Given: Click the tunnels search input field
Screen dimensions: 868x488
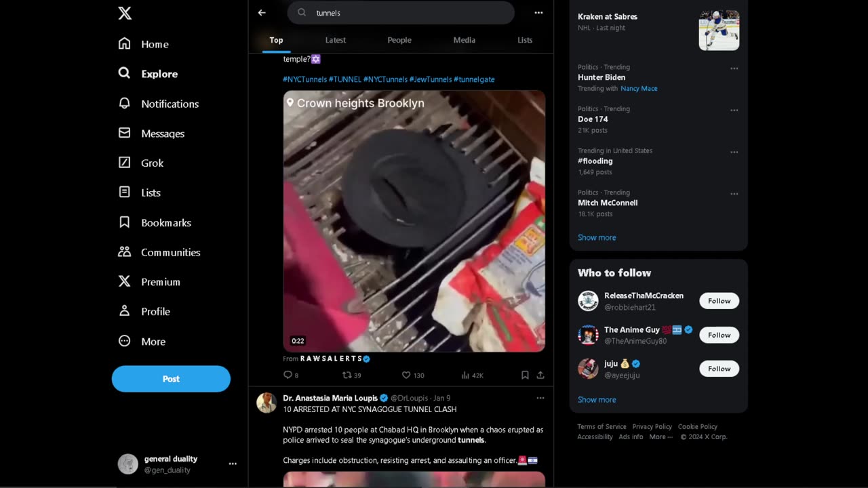Looking at the screenshot, I should click(x=401, y=12).
